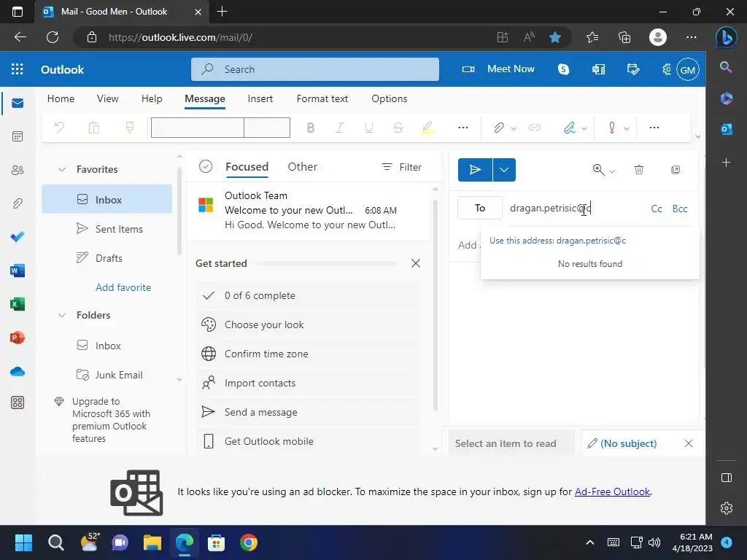Click the Search mail box
The height and width of the screenshot is (560, 747).
click(x=315, y=69)
